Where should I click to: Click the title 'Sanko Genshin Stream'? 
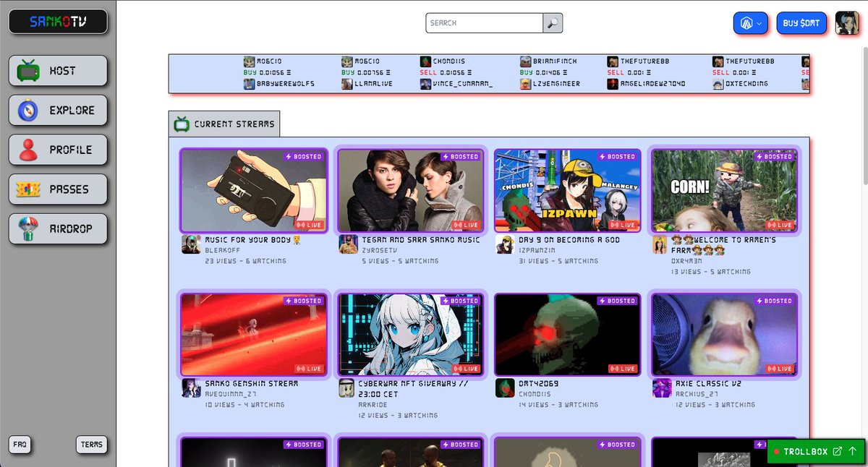pos(251,384)
